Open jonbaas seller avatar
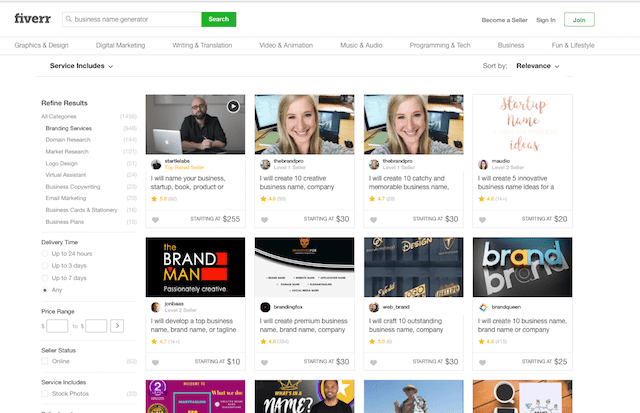This screenshot has height=413, width=640. [x=156, y=307]
